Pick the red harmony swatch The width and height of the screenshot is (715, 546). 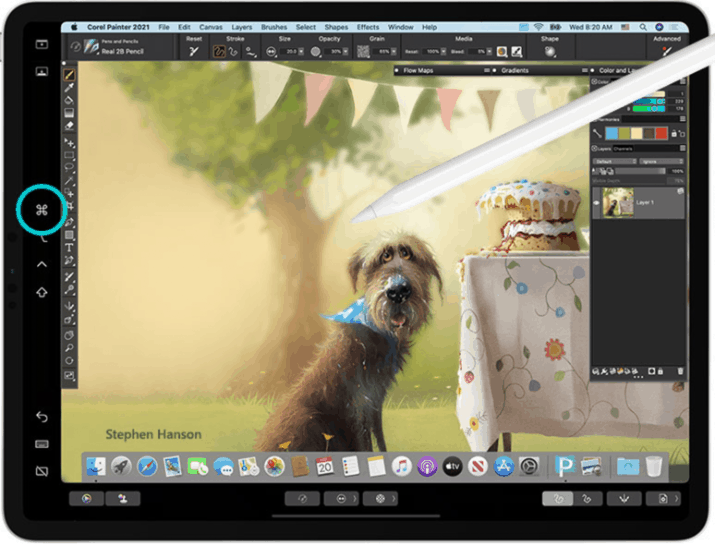661,133
